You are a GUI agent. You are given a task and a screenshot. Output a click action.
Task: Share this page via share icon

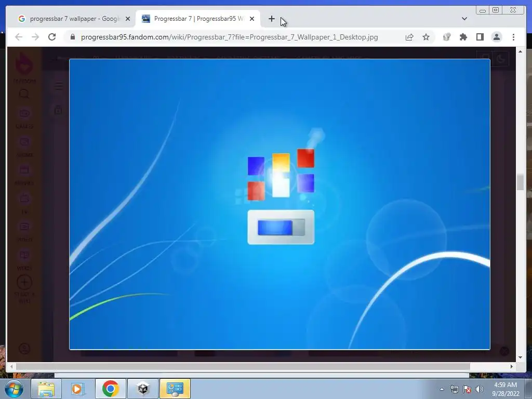[409, 37]
